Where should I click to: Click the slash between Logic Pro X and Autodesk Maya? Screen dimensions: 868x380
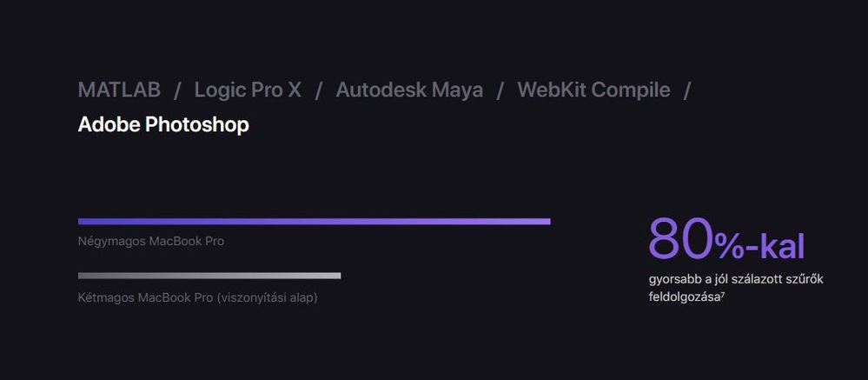click(x=318, y=90)
